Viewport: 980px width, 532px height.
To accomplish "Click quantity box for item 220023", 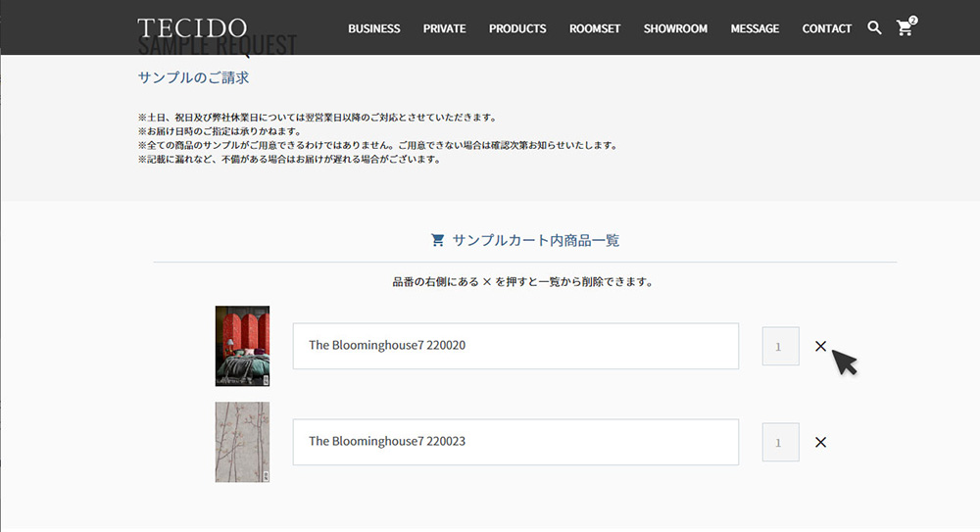I will click(x=781, y=442).
